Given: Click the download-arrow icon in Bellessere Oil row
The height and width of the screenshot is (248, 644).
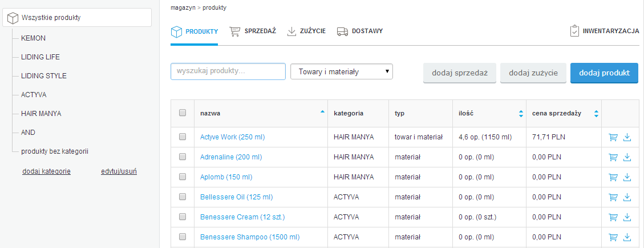Looking at the screenshot, I should [627, 197].
